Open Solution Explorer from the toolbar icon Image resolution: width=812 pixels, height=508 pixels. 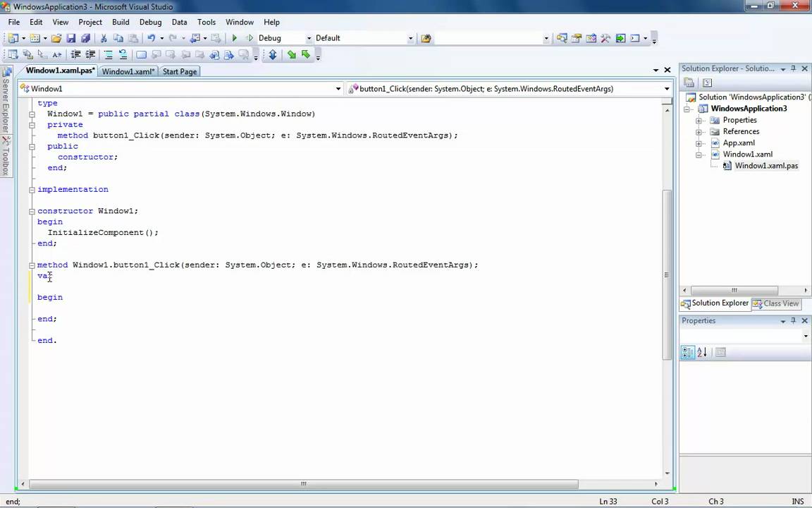pos(561,38)
